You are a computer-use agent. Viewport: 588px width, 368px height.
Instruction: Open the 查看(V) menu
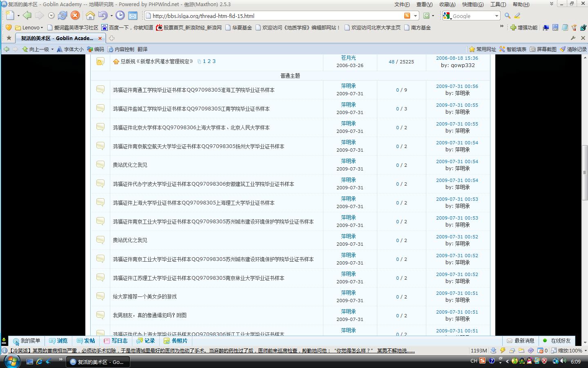pos(424,4)
